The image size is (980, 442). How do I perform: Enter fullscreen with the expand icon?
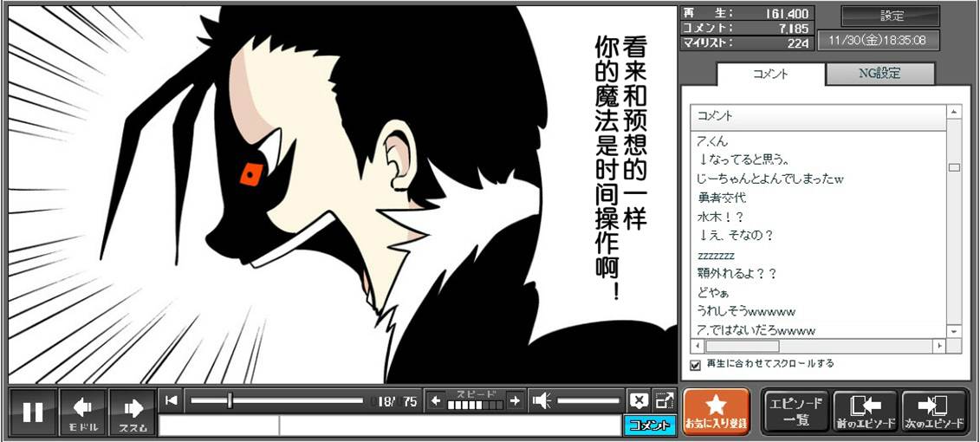664,400
